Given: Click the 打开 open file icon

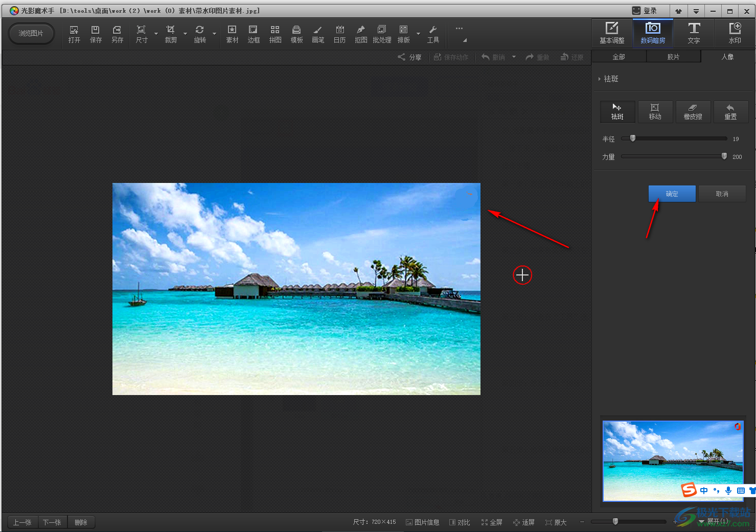Looking at the screenshot, I should pos(74,34).
